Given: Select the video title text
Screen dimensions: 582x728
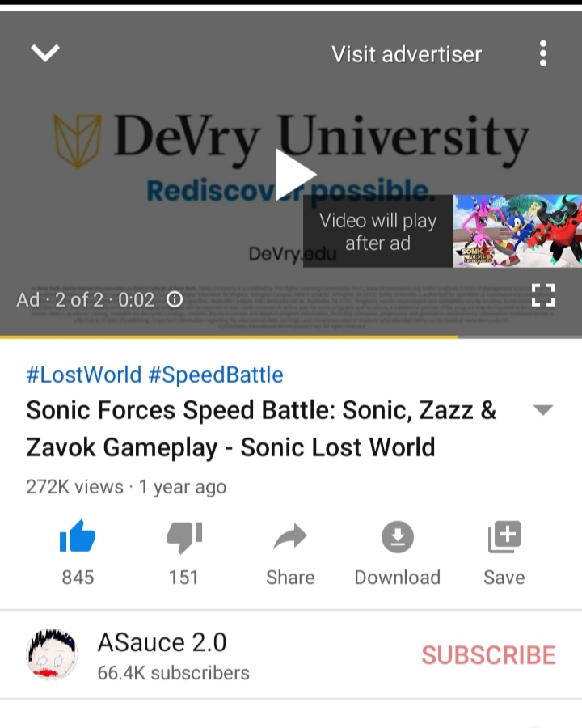Looking at the screenshot, I should tap(261, 429).
